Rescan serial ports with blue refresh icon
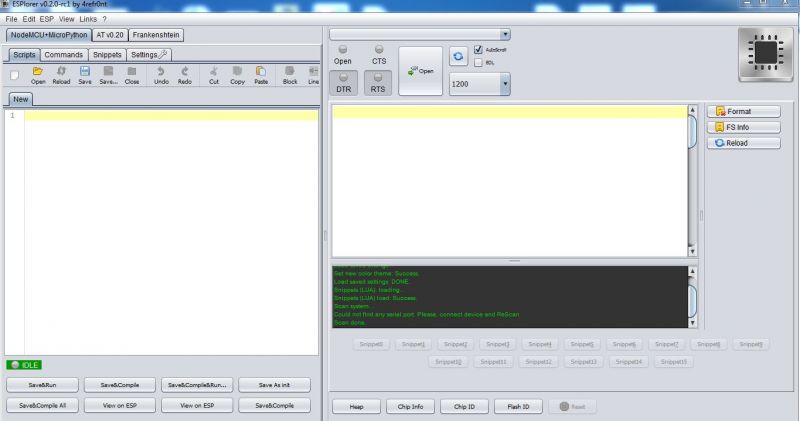This screenshot has width=800, height=421. point(458,56)
